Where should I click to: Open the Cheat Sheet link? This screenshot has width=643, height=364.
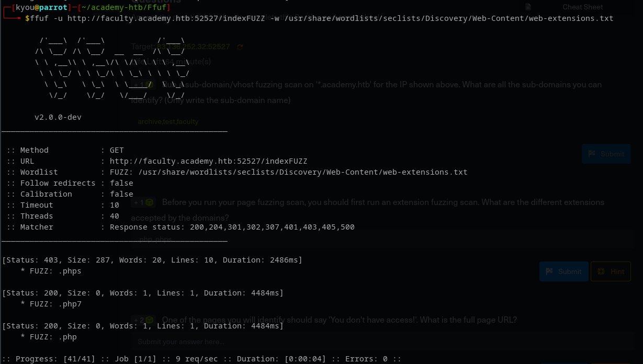click(582, 7)
